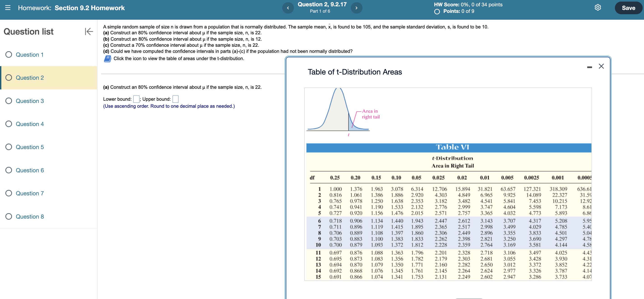Viewport: 644px width, 299px height.
Task: Open the settings gear icon
Action: pyautogui.click(x=598, y=7)
